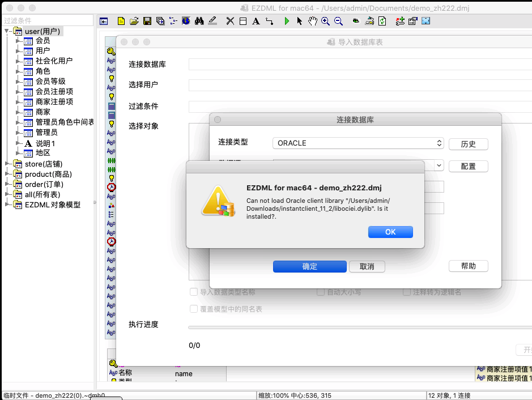Collapse the side panel toolbar icon
The image size is (532, 400).
click(104, 22)
